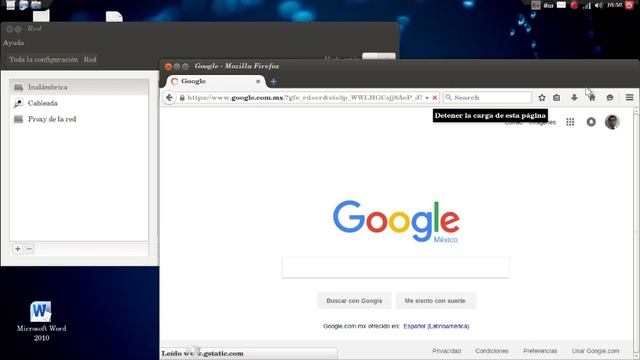Open the mail envelope indicator in tray
This screenshot has width=640, height=360.
tap(561, 5)
